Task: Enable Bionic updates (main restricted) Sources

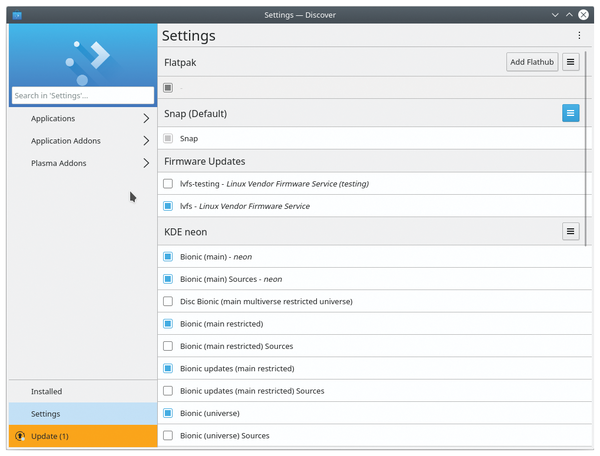Action: click(x=168, y=391)
